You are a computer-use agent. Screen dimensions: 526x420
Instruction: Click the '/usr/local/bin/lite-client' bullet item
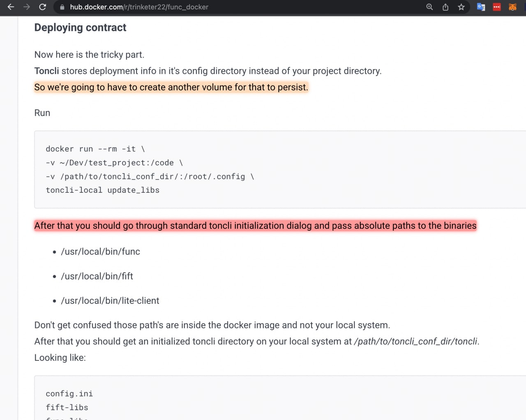(x=110, y=301)
